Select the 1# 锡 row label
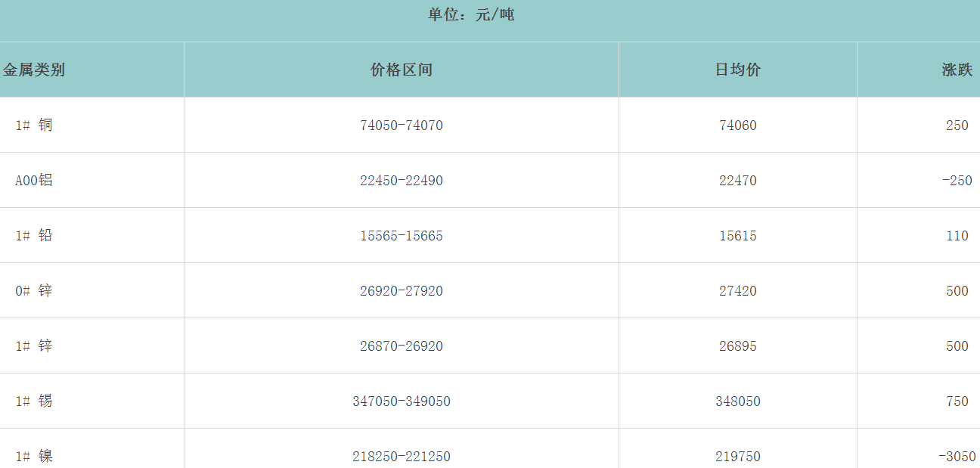This screenshot has width=980, height=468. 34,401
